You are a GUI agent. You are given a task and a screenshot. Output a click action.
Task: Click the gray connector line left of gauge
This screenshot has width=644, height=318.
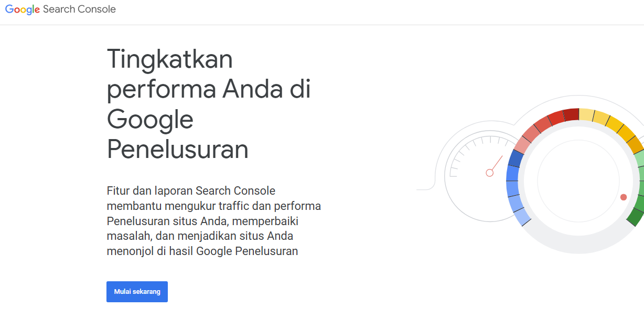pos(426,189)
